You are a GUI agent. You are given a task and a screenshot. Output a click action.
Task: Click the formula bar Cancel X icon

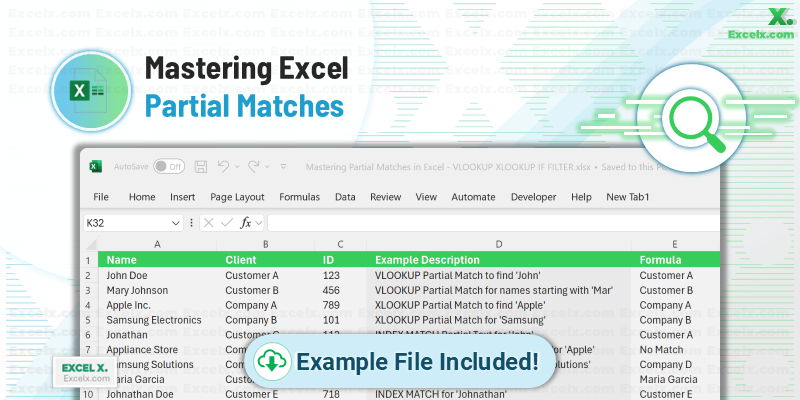click(208, 223)
